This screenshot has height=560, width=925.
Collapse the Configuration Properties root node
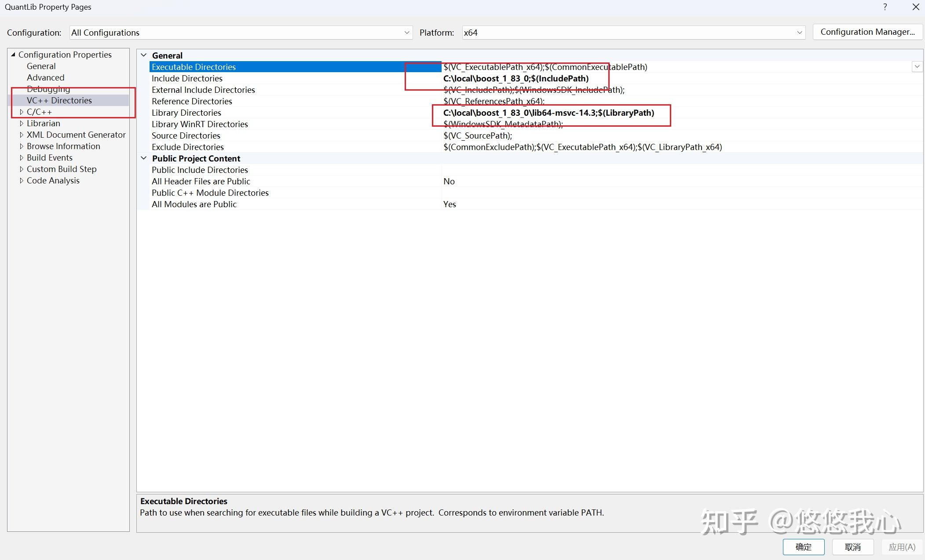tap(13, 55)
